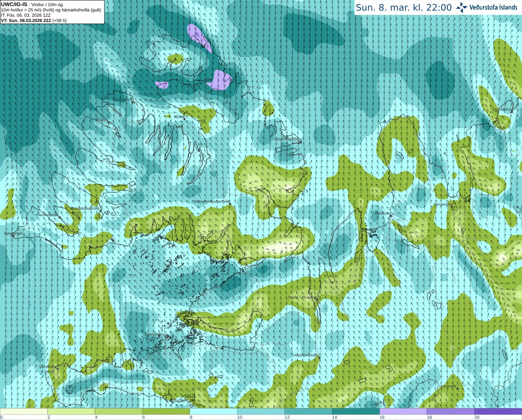Screen dimensions: 522x420
Task: Select the Holtavörðuheiði station label
Action: [x=306, y=355]
